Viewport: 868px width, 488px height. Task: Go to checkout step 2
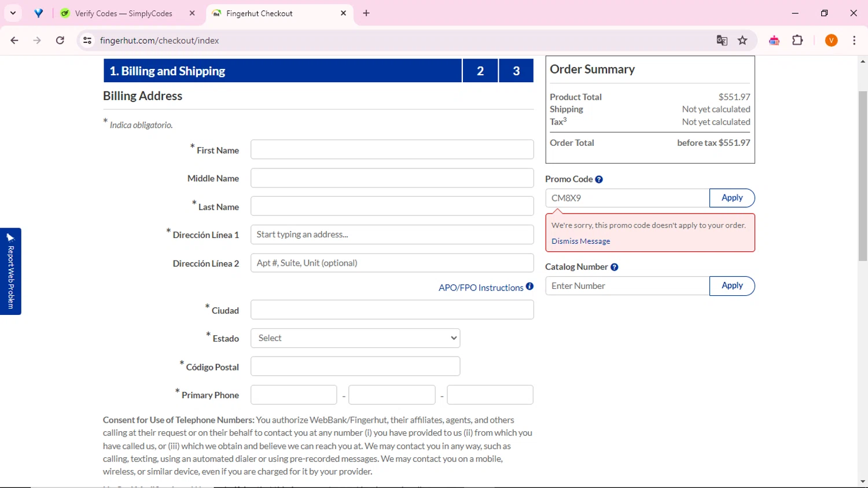[x=480, y=71]
